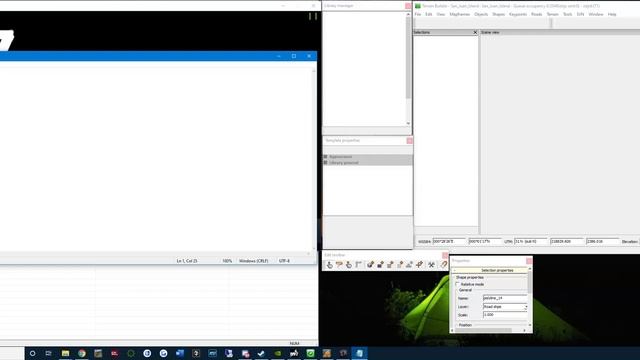Viewport: 640px width, 360px height.
Task: Expand Appearance group in Template properties
Action: click(326, 157)
